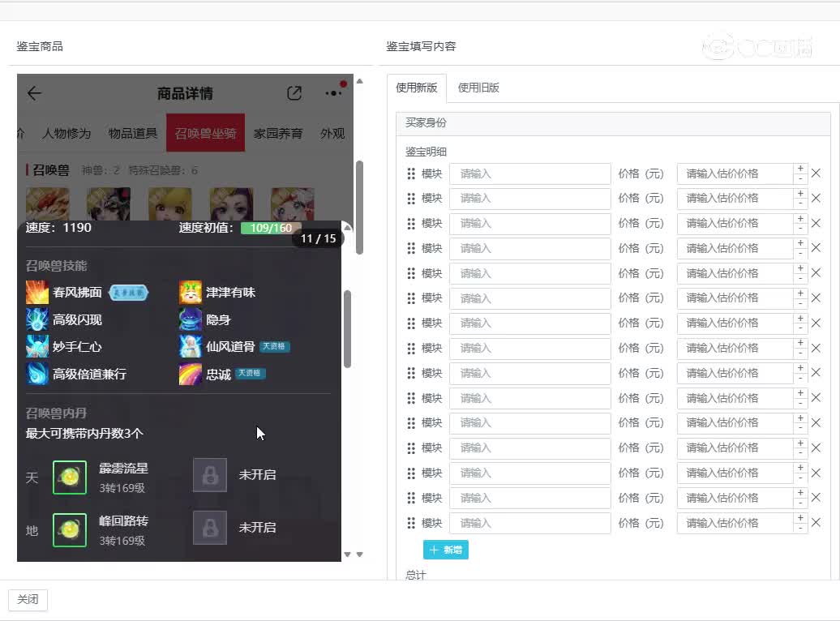Increase price on the first 模块 row stepper
The image size is (840, 621).
click(800, 169)
